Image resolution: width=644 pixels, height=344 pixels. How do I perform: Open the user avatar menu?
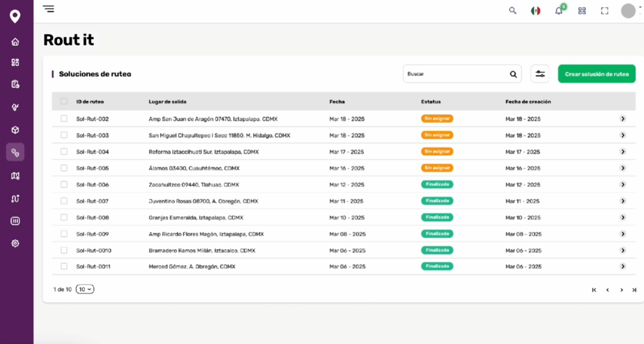(628, 11)
